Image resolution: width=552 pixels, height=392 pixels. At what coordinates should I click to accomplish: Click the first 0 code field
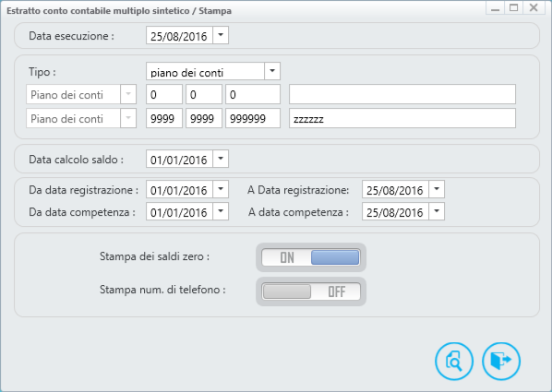click(164, 94)
